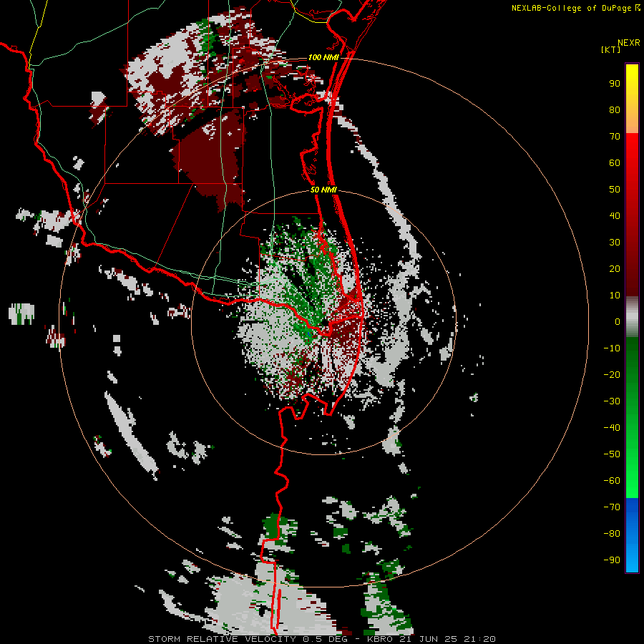Click the -80 value on velocity scale
Image resolution: width=644 pixels, height=644 pixels.
coord(612,534)
